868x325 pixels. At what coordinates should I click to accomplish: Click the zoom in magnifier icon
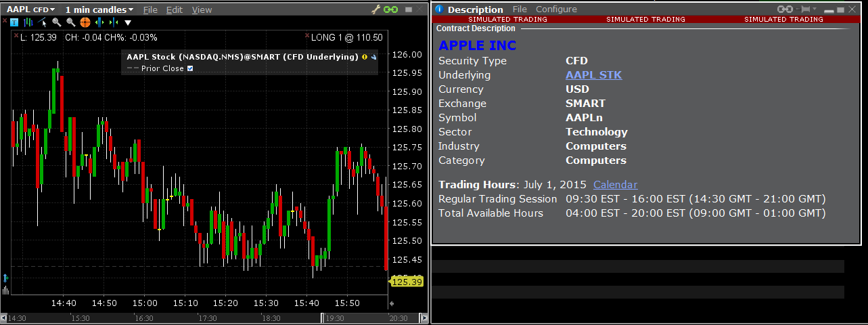tap(57, 22)
